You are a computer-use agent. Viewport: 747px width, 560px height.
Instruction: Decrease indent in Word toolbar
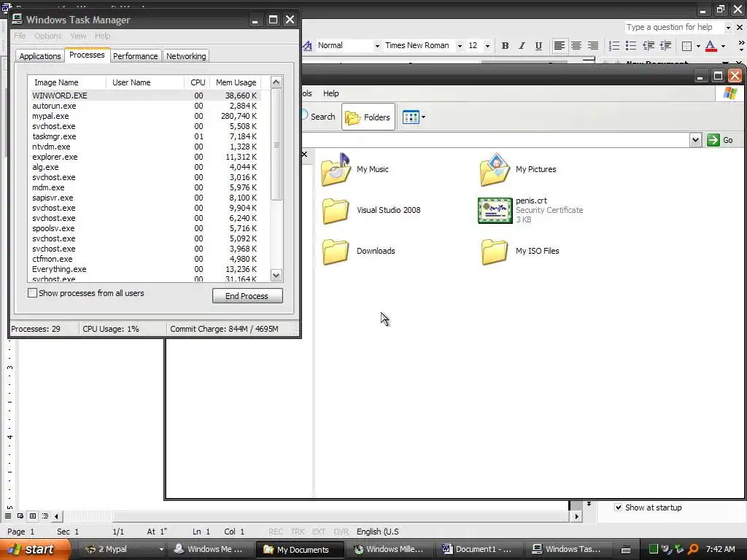pos(649,46)
